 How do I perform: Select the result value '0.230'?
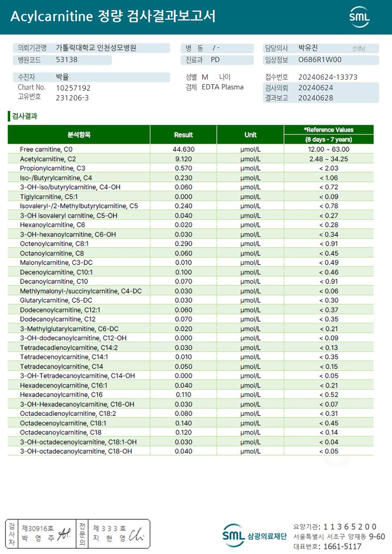184,178
